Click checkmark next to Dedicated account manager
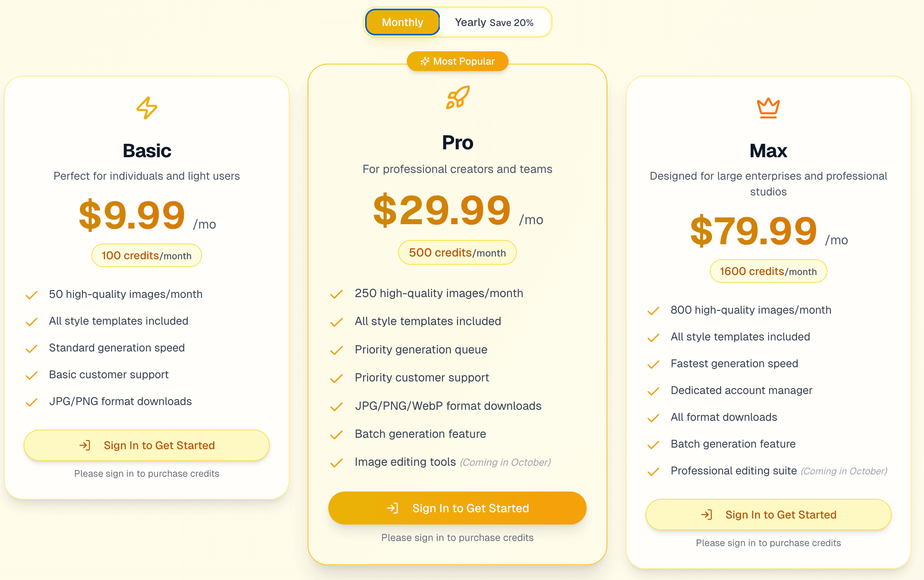The image size is (924, 580). click(x=653, y=391)
